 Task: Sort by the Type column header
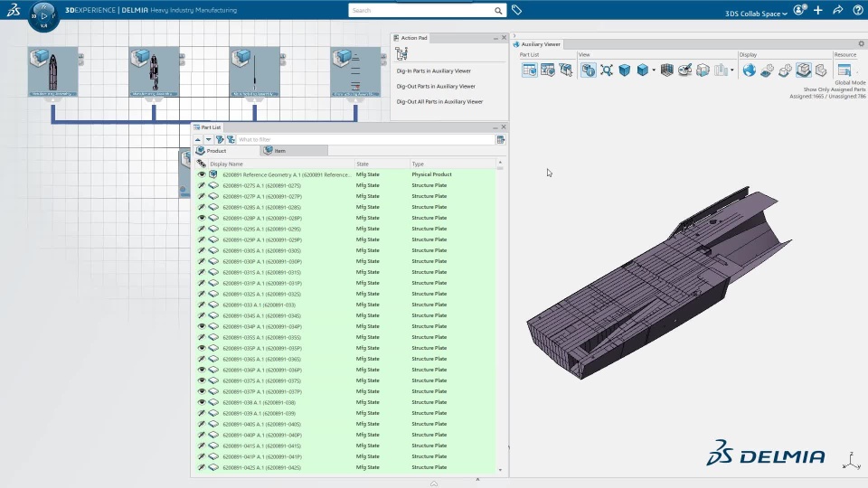coord(452,164)
